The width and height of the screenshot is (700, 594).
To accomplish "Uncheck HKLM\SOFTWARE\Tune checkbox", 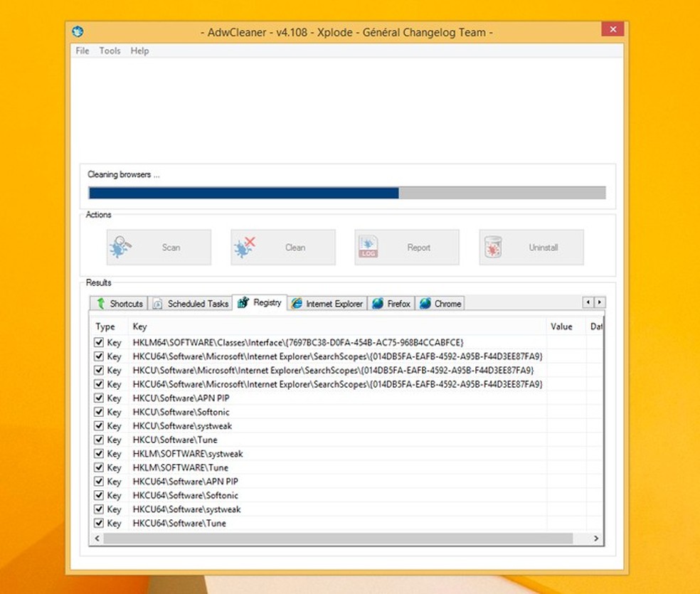I will [x=99, y=467].
